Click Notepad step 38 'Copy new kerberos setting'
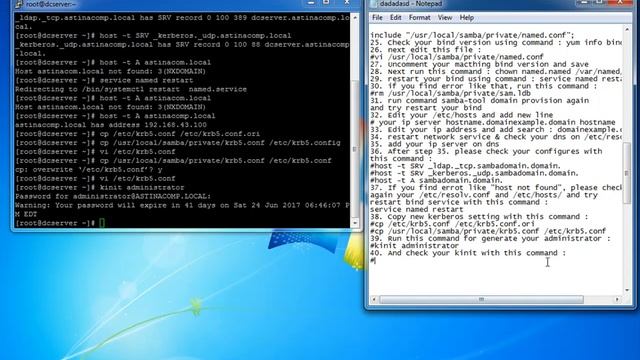Viewport: 640px width, 360px height. tap(479, 216)
